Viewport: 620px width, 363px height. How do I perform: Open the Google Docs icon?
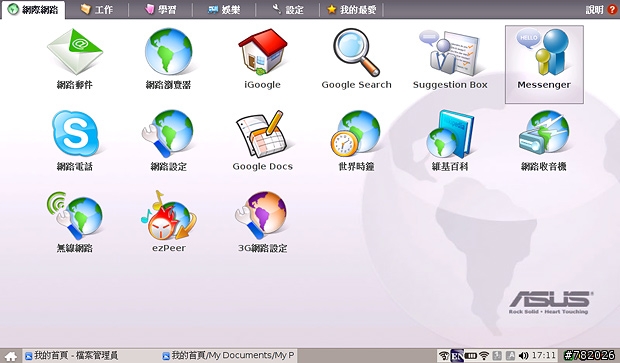click(262, 134)
